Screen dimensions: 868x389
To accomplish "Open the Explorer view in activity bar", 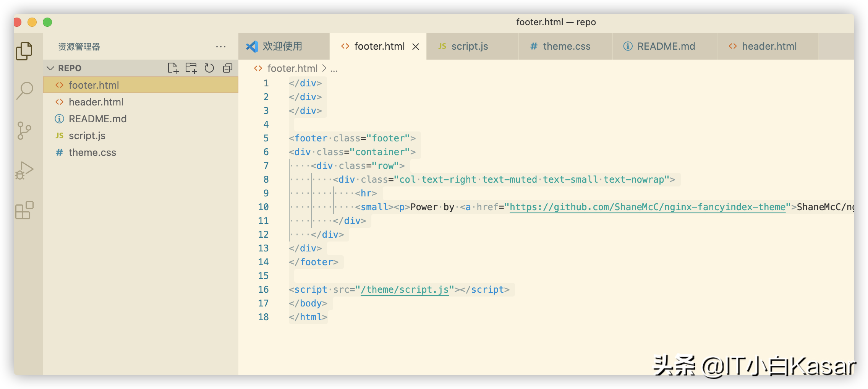I will pyautogui.click(x=24, y=51).
